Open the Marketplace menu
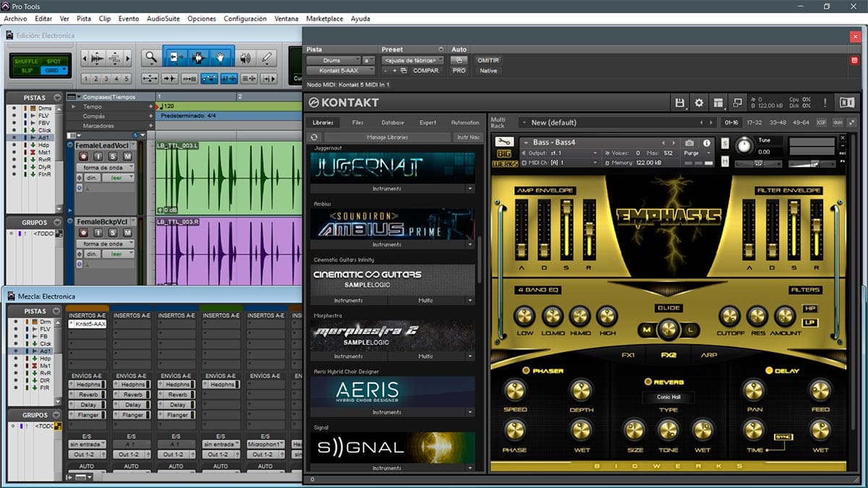 coord(325,19)
